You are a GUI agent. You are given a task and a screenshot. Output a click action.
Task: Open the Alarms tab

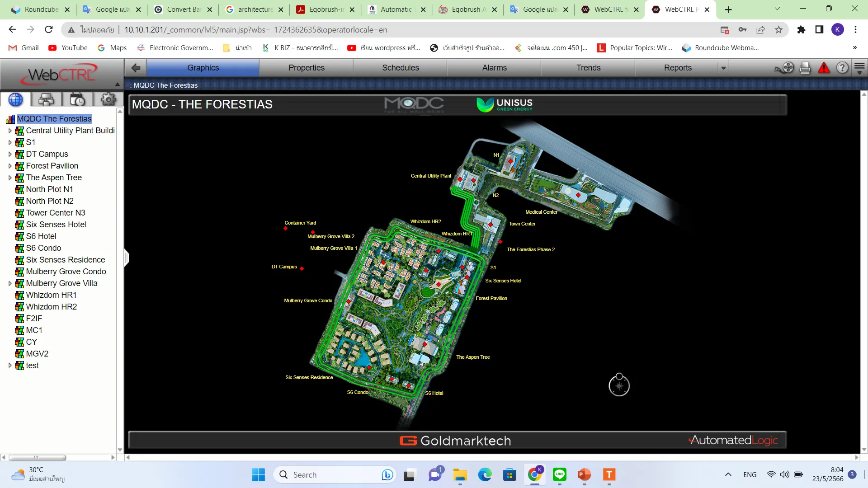pyautogui.click(x=495, y=68)
